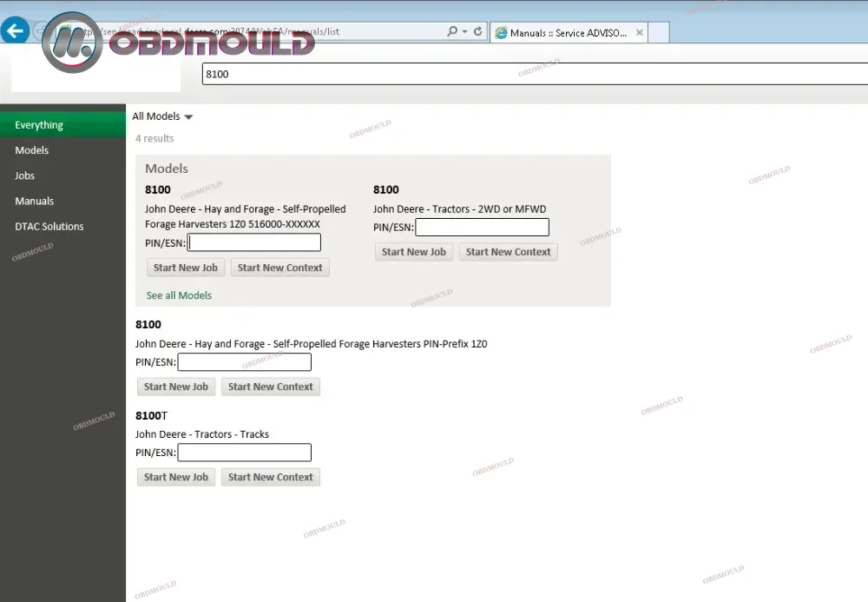Open a new blank browser tab
This screenshot has height=602, width=868.
tap(659, 33)
